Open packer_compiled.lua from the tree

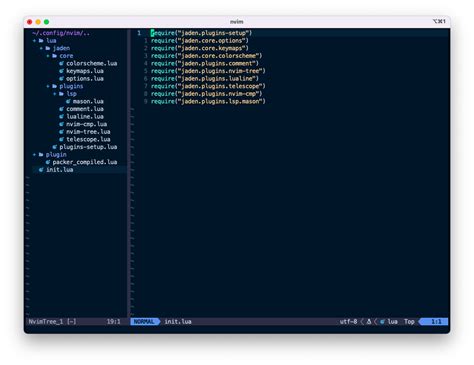tap(85, 162)
